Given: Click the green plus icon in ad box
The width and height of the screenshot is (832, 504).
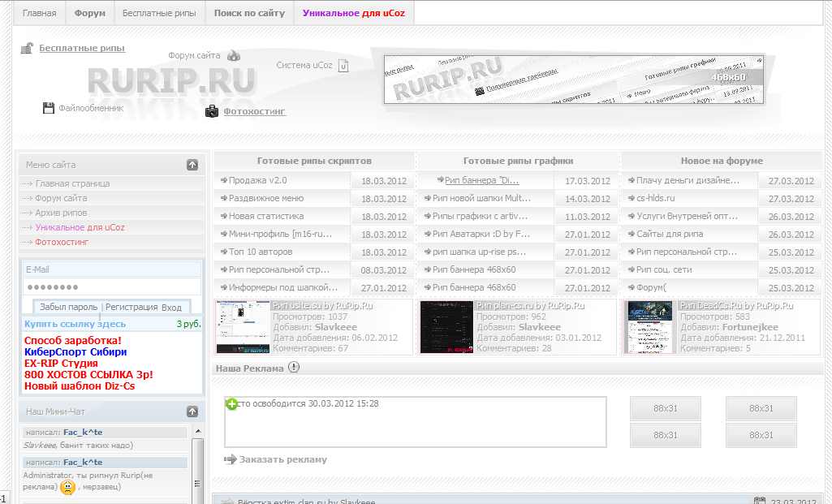Looking at the screenshot, I should pyautogui.click(x=232, y=403).
